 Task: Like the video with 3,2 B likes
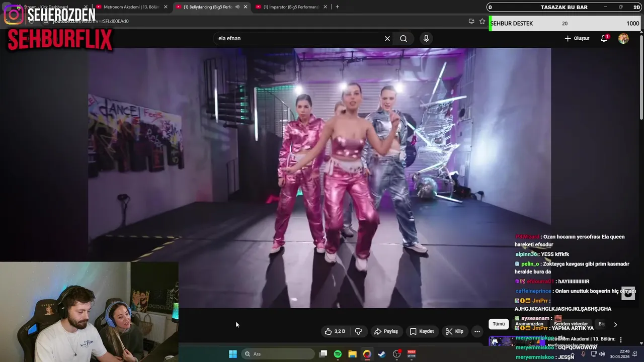click(x=335, y=331)
